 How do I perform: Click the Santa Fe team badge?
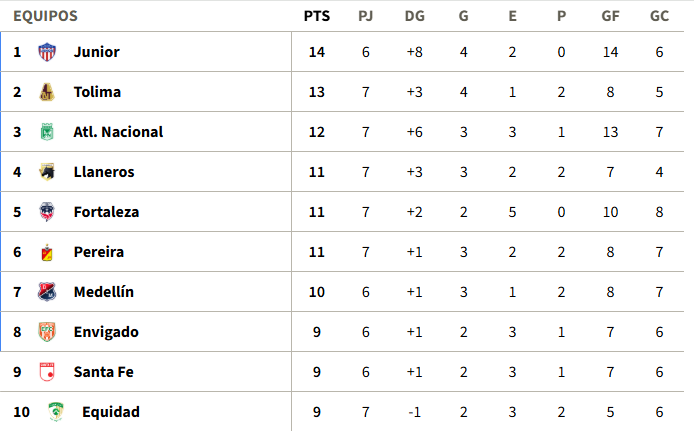[x=47, y=372]
